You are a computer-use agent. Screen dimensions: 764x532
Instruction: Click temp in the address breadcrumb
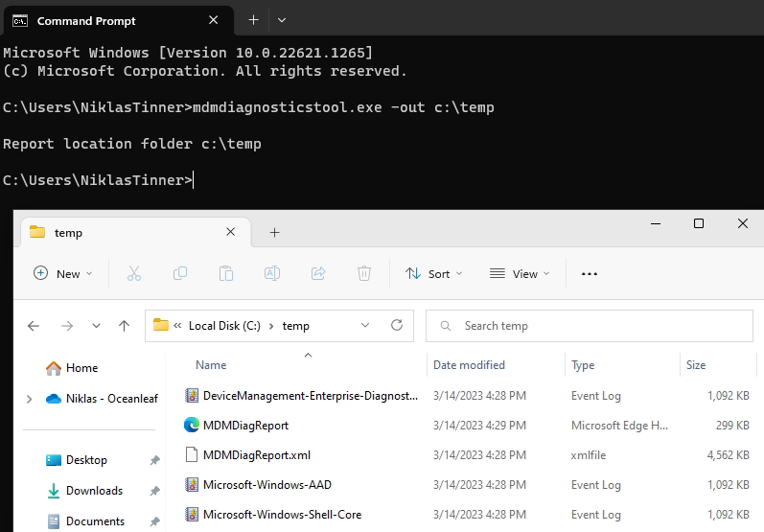tap(296, 326)
